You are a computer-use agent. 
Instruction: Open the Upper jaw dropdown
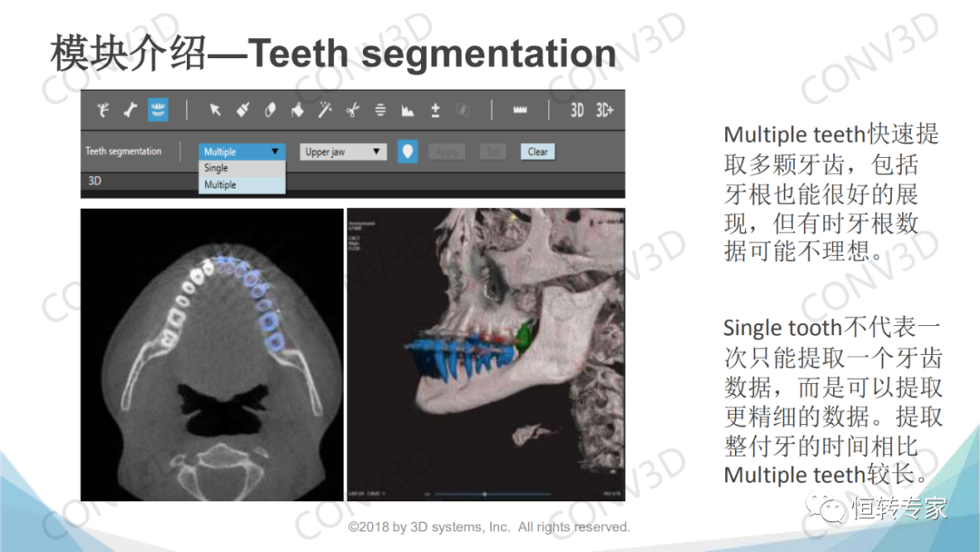343,152
